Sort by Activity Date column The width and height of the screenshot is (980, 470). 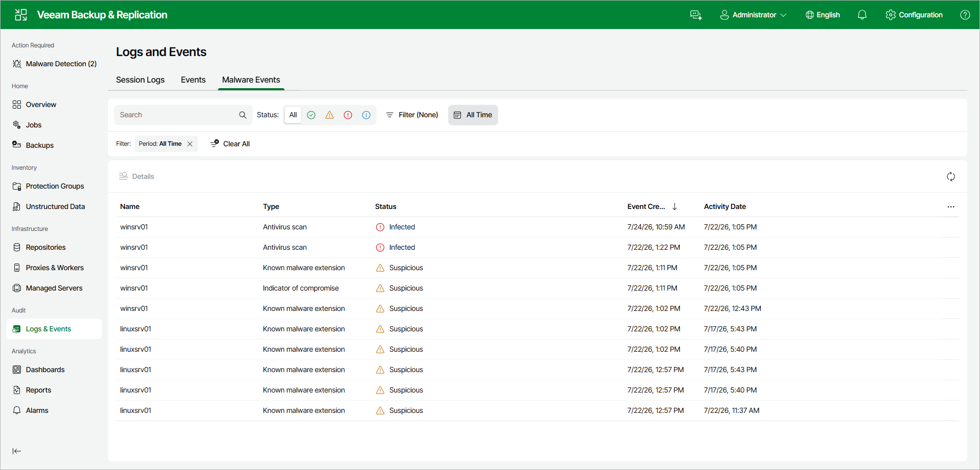(725, 206)
